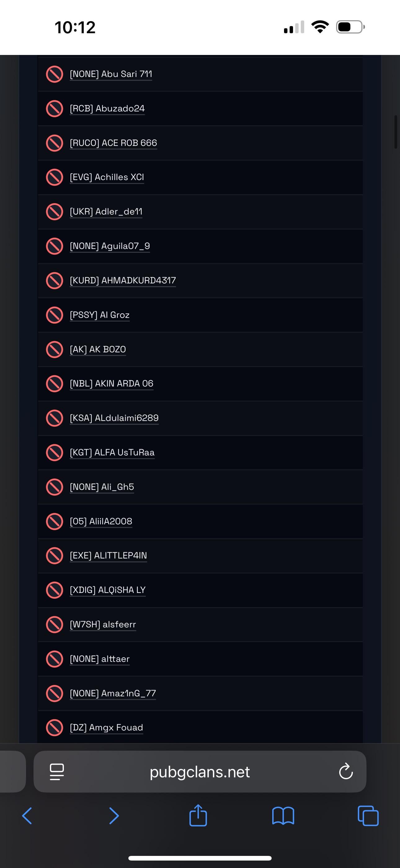Image resolution: width=400 pixels, height=868 pixels.
Task: Tap the Safari back arrow
Action: click(x=27, y=816)
